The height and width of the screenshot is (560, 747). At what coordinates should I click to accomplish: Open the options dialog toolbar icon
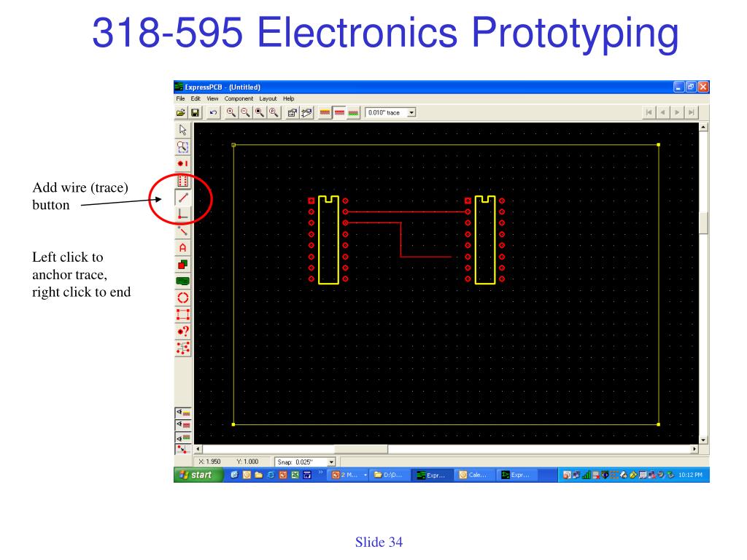(x=292, y=113)
